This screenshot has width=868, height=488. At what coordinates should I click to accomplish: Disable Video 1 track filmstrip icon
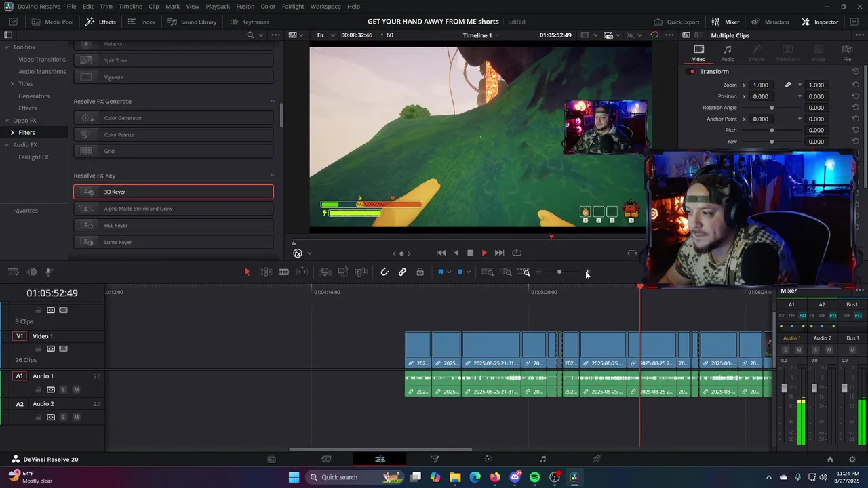pyautogui.click(x=63, y=349)
